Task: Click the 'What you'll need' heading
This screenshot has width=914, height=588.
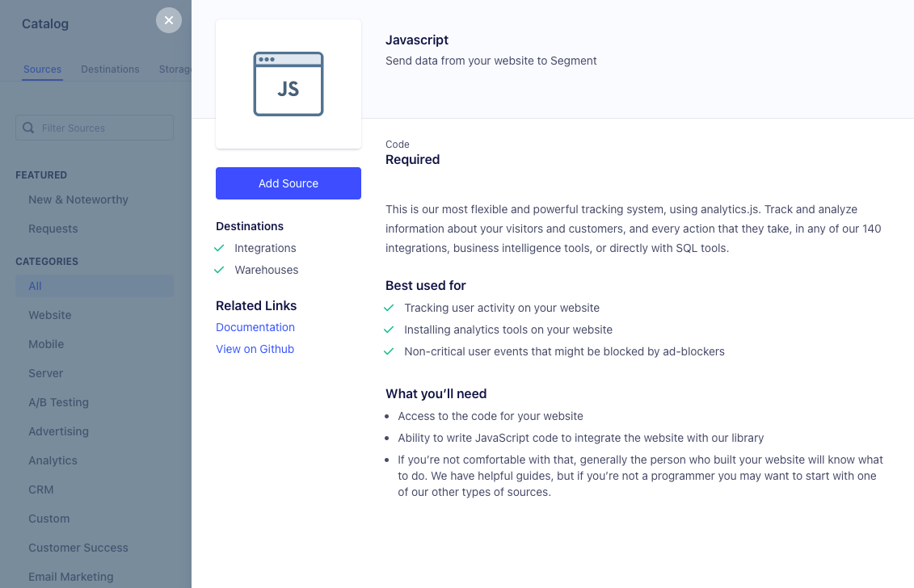Action: 436,394
